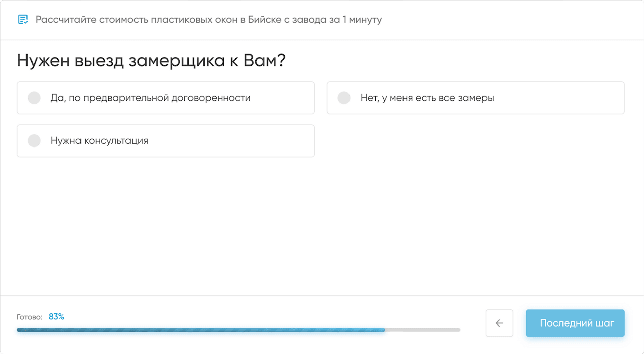This screenshot has width=644, height=354.
Task: Click the header text about calculating window cost
Action: (209, 20)
